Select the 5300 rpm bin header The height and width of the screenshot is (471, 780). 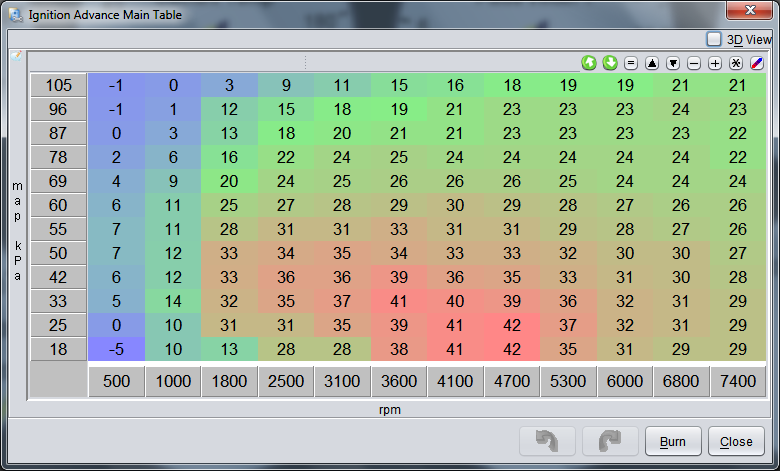tap(568, 381)
